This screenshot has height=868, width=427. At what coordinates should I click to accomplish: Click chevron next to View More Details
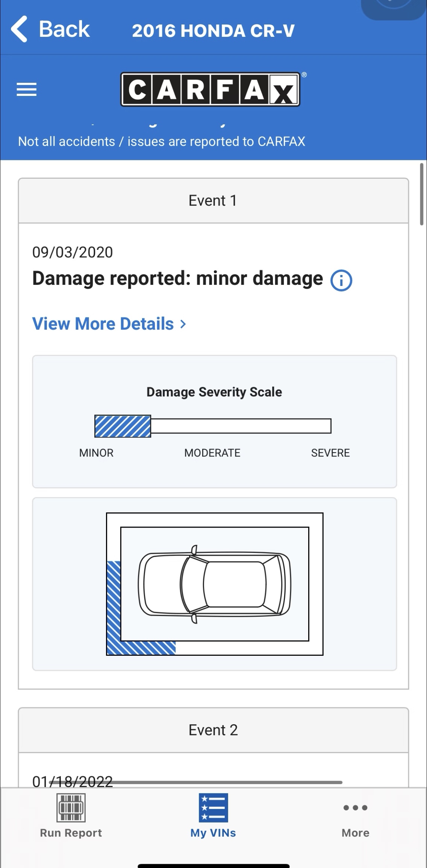click(x=183, y=324)
